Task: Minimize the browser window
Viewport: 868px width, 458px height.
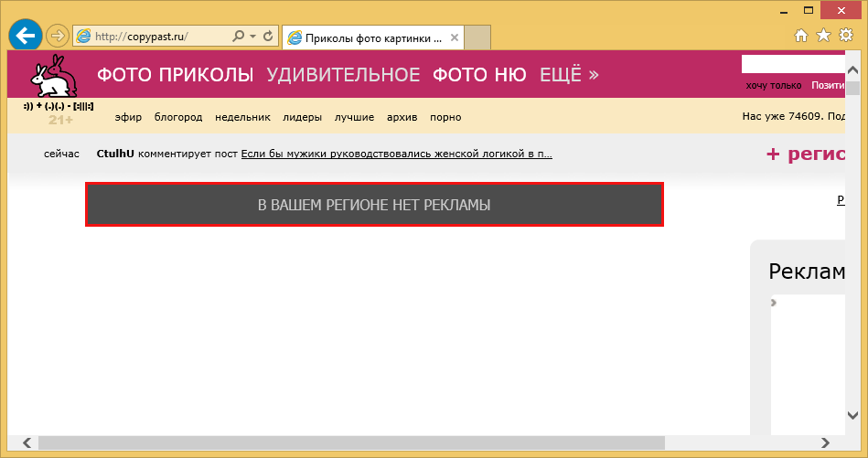Action: [783, 12]
